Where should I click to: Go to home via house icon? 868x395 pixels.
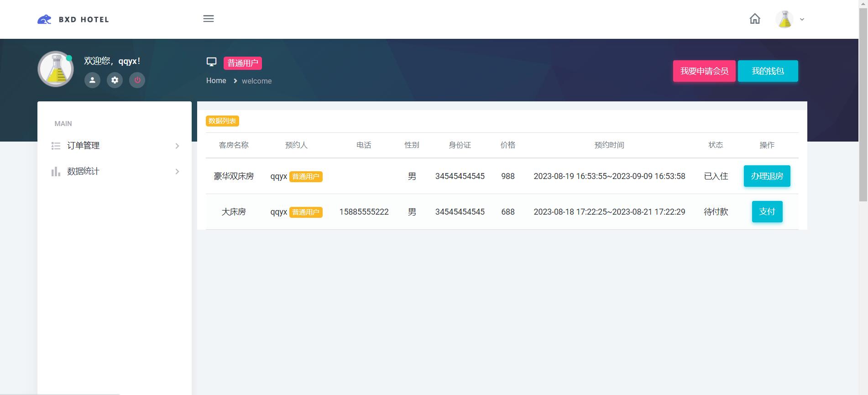pos(755,19)
